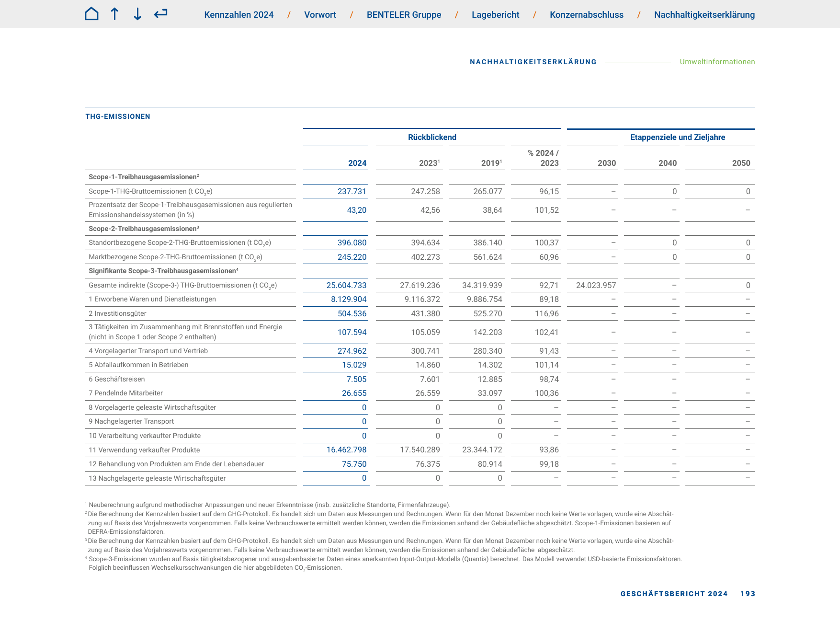The height and width of the screenshot is (623, 840).
Task: Click the Scope-1-Treibhausgasemissionen section heading
Action: [144, 177]
